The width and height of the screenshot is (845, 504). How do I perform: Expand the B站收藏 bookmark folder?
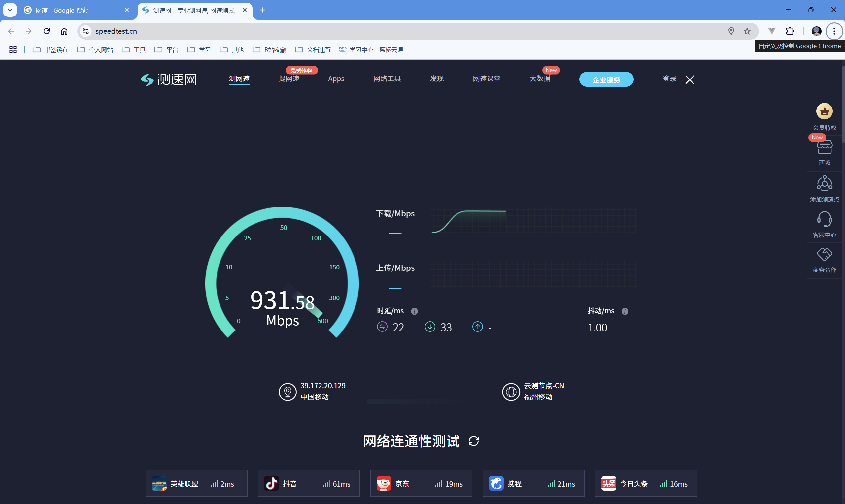coord(269,50)
